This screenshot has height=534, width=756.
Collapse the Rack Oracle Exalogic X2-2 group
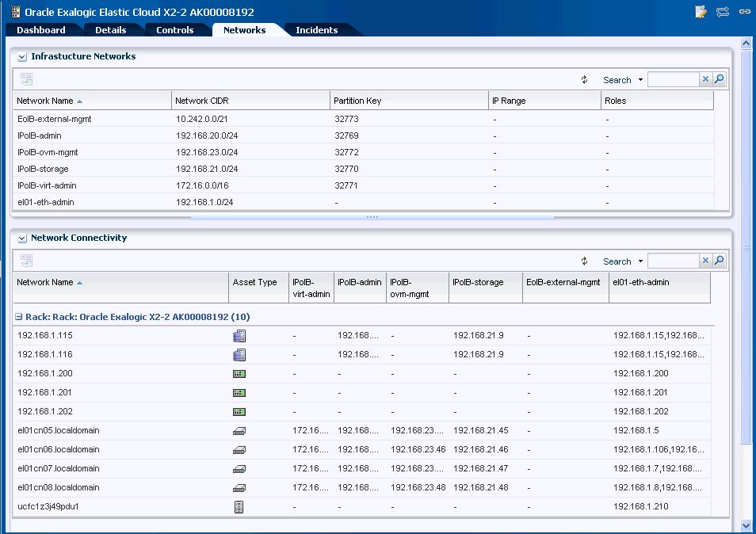click(x=19, y=317)
